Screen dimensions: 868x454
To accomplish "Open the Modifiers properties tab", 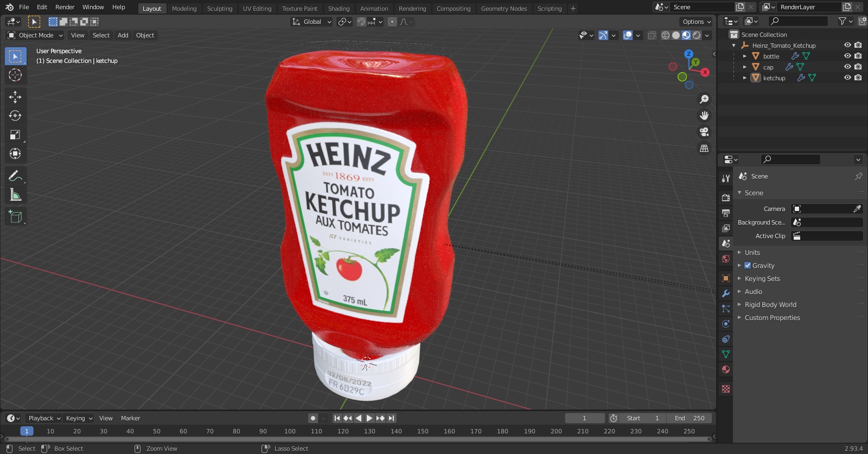I will click(726, 293).
